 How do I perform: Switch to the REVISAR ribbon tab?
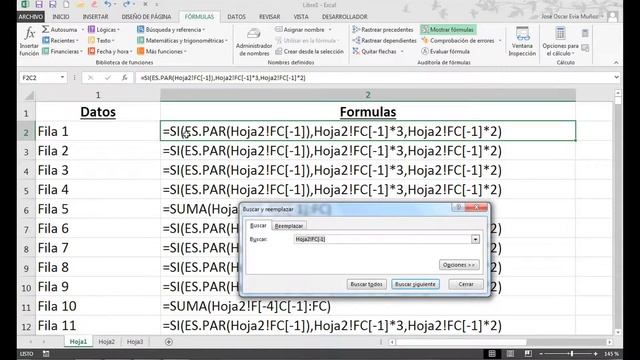pyautogui.click(x=269, y=17)
